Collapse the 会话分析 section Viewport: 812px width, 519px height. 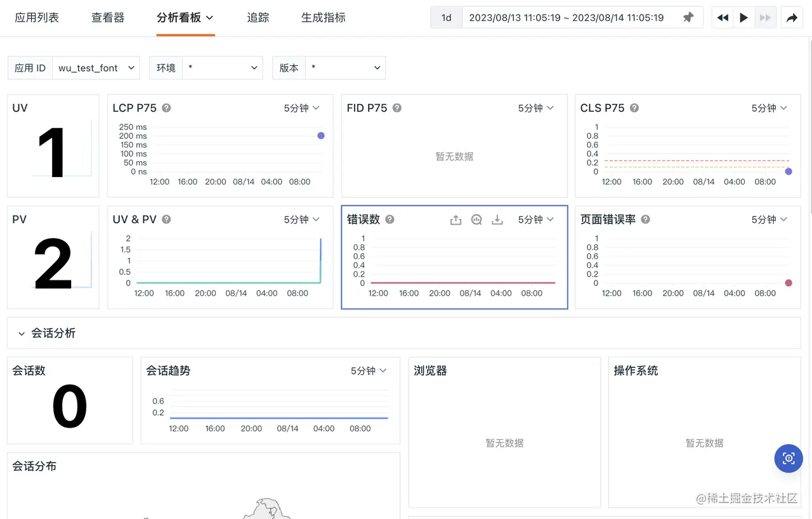click(x=22, y=334)
